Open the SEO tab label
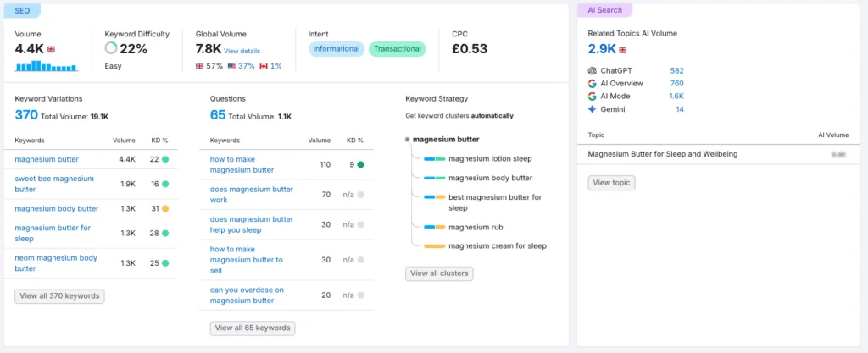 (x=22, y=10)
